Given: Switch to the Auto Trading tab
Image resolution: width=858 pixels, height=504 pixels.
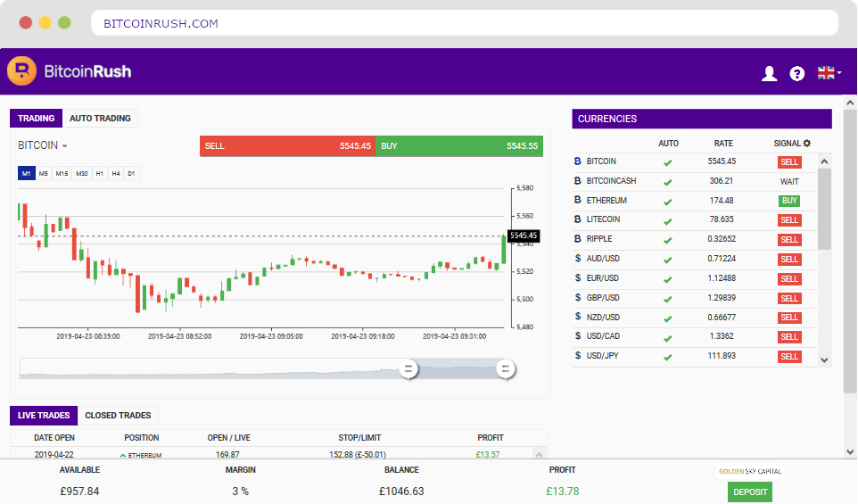Looking at the screenshot, I should point(100,118).
